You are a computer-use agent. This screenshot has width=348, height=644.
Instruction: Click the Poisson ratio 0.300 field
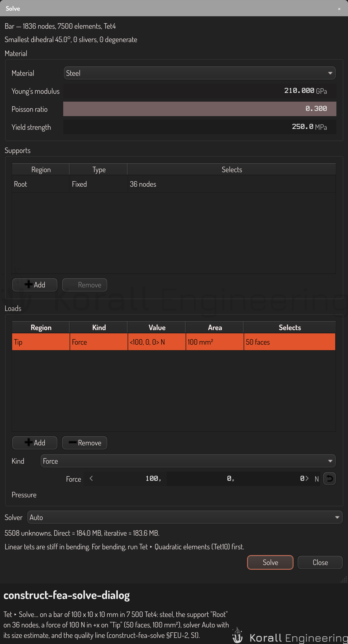pyautogui.click(x=200, y=109)
